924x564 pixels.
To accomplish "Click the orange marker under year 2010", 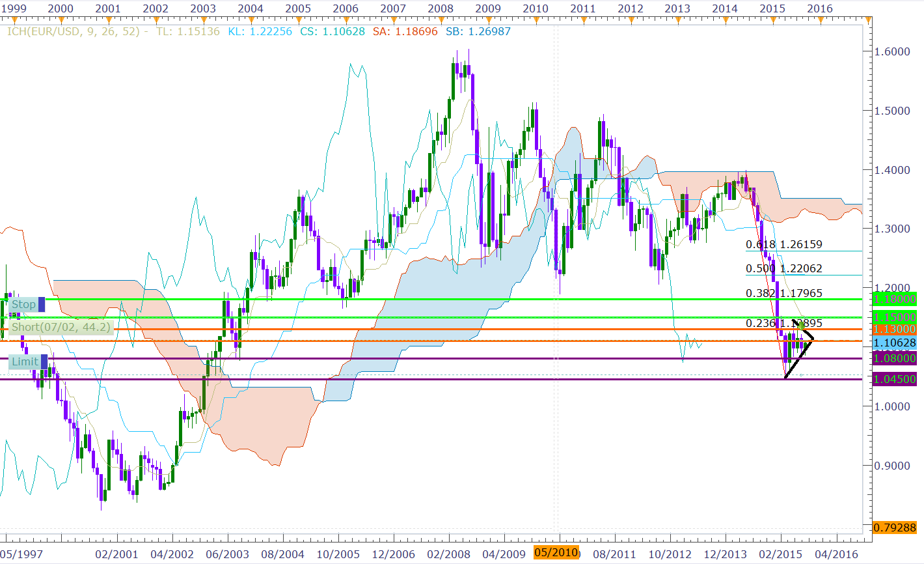I will pyautogui.click(x=536, y=21).
